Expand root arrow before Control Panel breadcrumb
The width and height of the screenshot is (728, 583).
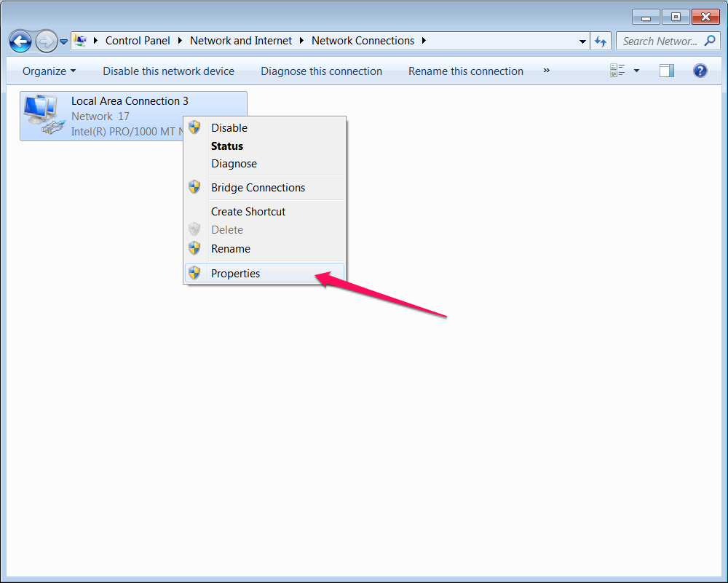(95, 41)
